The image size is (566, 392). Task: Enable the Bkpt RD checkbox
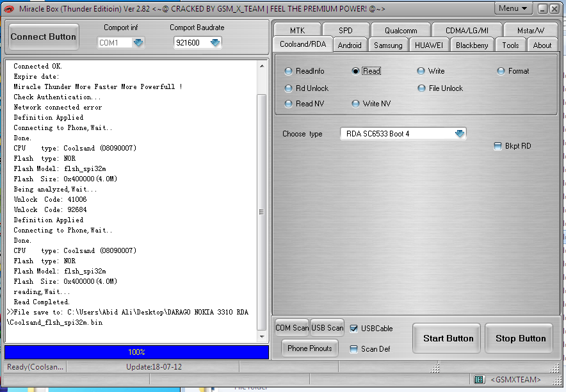pyautogui.click(x=497, y=146)
